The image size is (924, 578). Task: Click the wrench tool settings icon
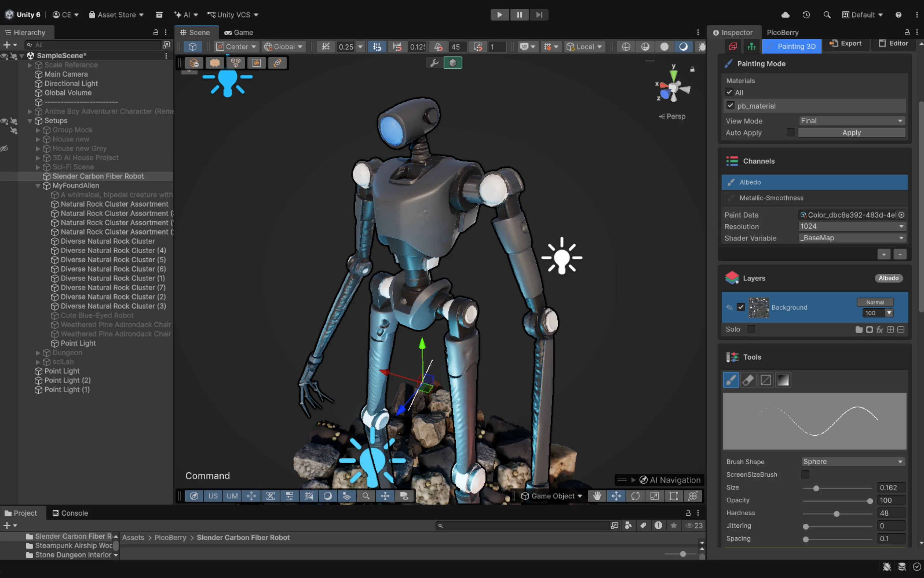tap(434, 63)
